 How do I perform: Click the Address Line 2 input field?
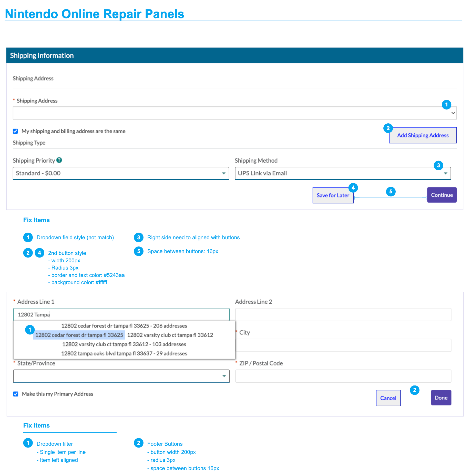pyautogui.click(x=343, y=314)
